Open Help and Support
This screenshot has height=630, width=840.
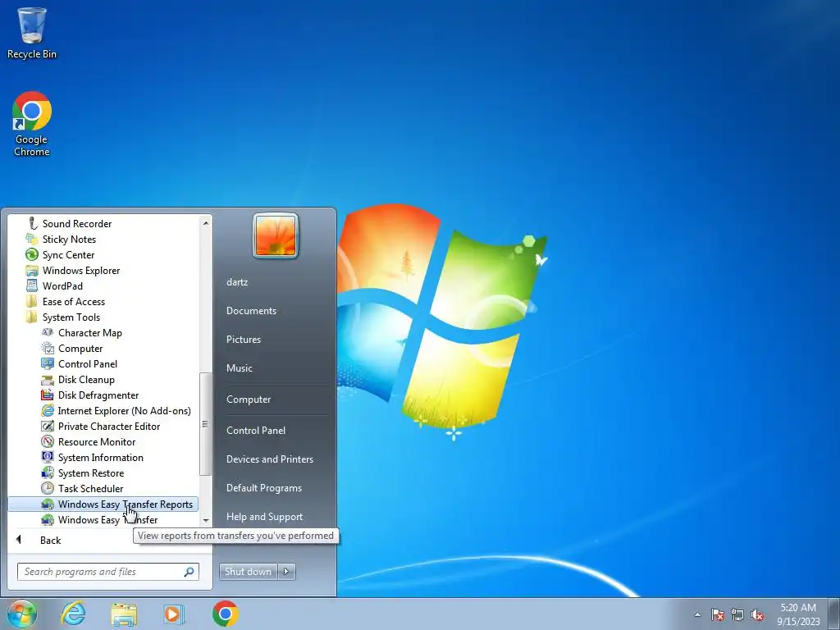pyautogui.click(x=264, y=517)
